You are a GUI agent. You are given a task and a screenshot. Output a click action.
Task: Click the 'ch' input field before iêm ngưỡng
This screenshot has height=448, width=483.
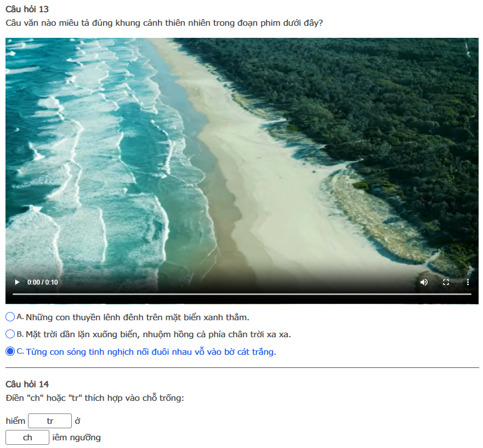pos(27,438)
